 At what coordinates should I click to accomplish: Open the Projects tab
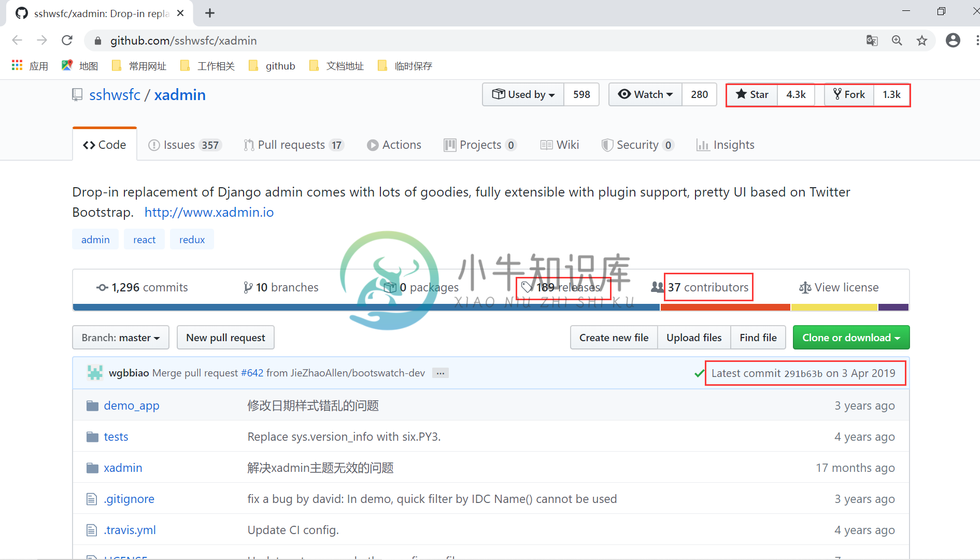tap(480, 145)
